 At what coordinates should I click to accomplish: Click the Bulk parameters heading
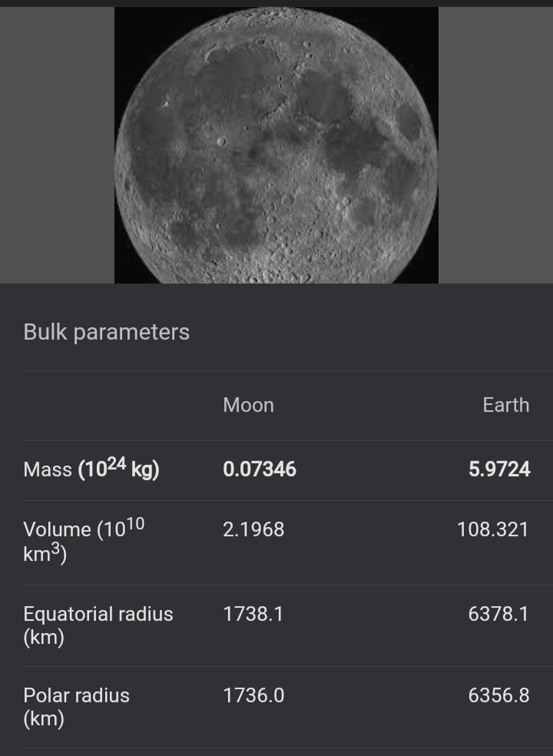(x=106, y=332)
